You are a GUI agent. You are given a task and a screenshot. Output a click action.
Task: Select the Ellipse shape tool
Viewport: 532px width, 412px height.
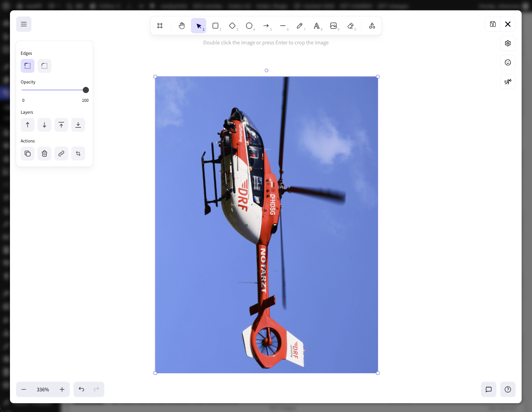249,26
